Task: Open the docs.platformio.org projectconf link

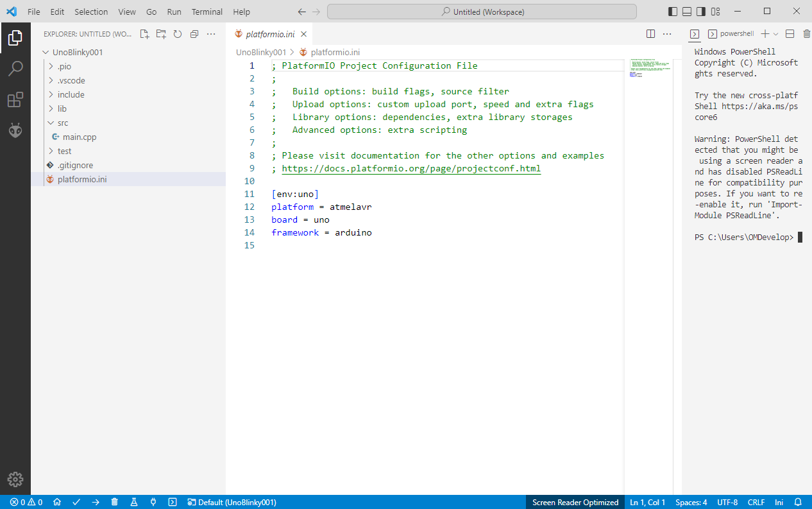Action: click(x=411, y=169)
